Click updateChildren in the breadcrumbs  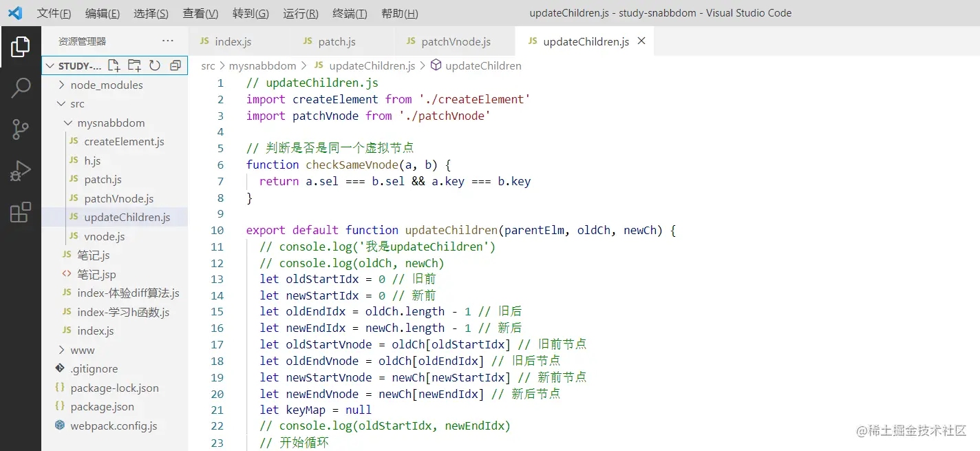point(480,65)
